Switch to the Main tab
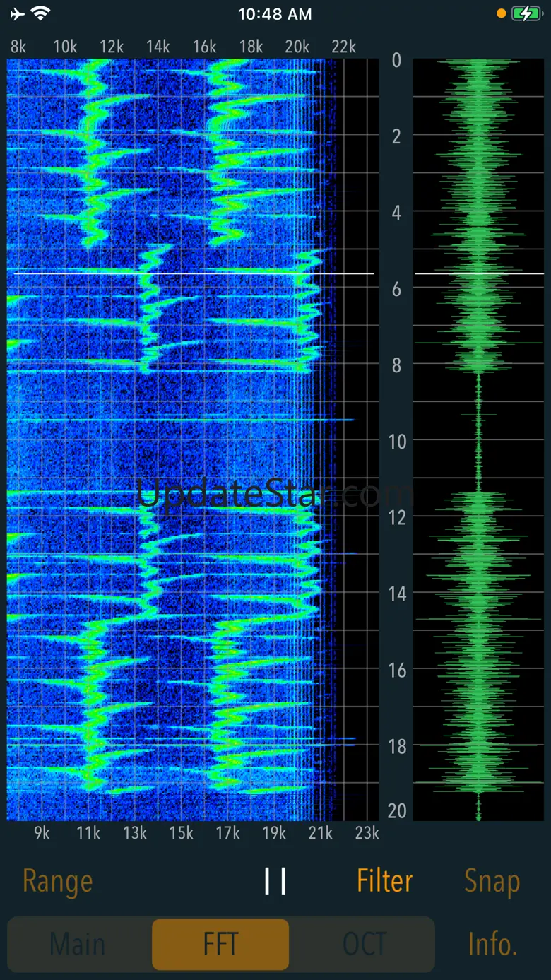This screenshot has height=980, width=551. [x=78, y=944]
